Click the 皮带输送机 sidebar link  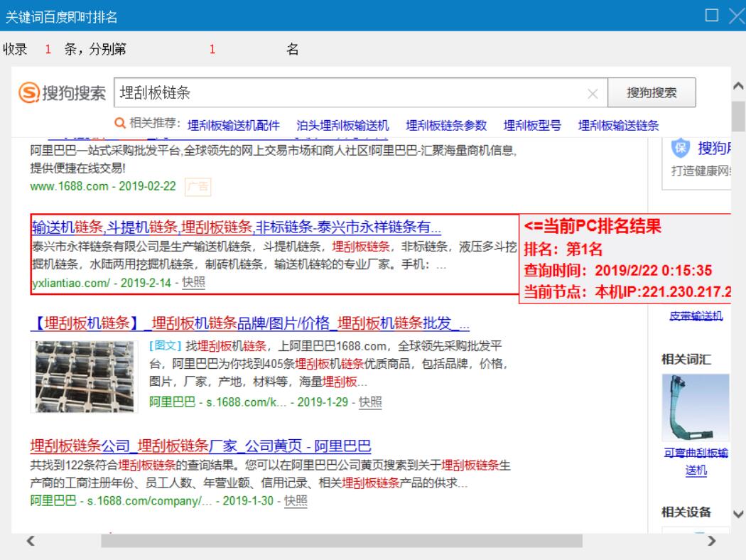click(x=696, y=316)
